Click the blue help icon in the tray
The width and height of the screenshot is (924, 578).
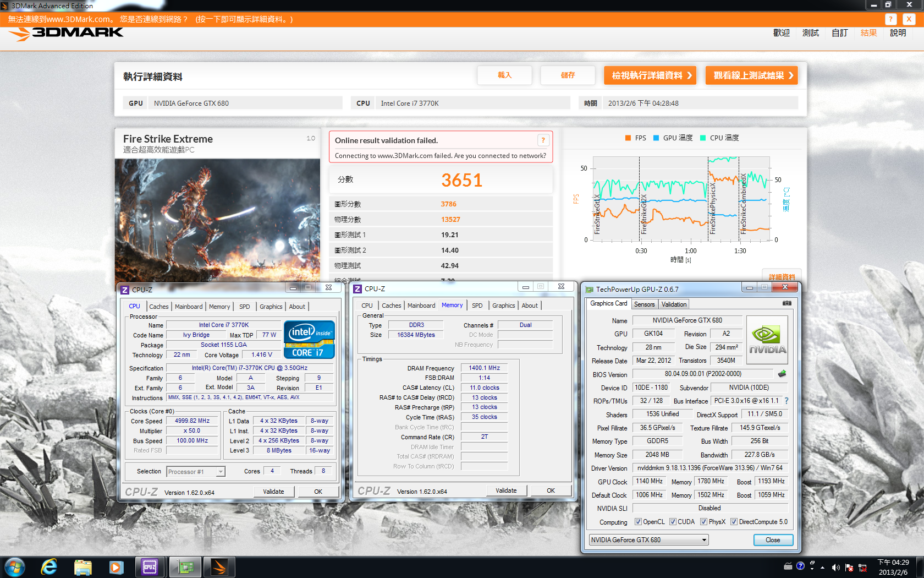tap(800, 566)
